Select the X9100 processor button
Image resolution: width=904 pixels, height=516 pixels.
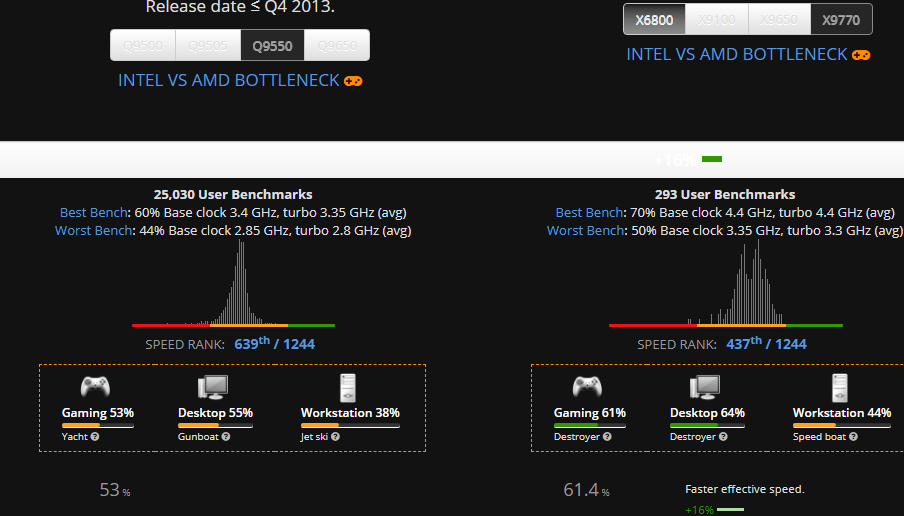coord(717,20)
